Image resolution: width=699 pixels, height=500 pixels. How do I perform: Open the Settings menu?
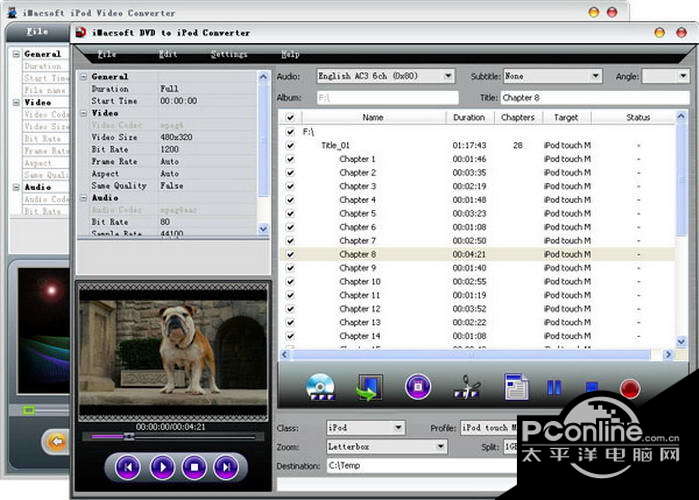pyautogui.click(x=229, y=55)
